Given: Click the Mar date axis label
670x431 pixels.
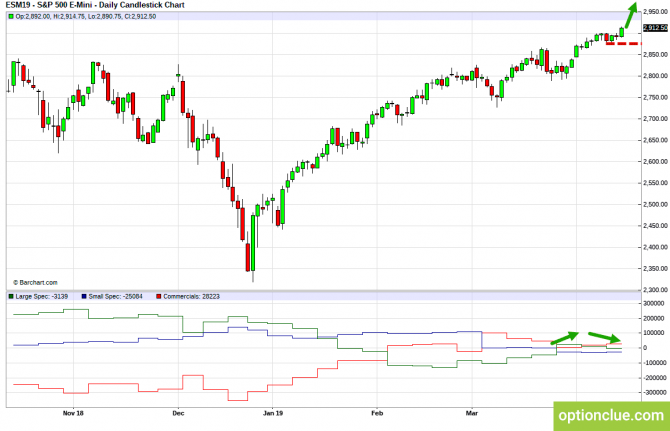Looking at the screenshot, I should click(x=472, y=413).
